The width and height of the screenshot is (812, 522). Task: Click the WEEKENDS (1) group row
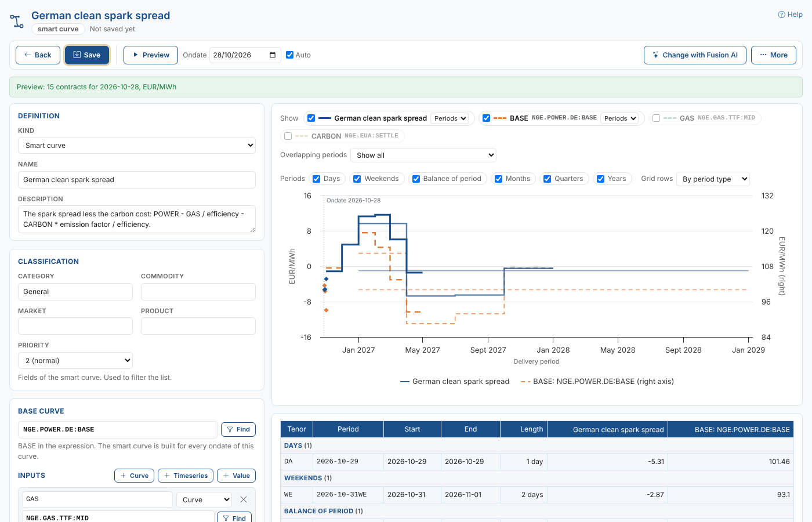(x=537, y=478)
